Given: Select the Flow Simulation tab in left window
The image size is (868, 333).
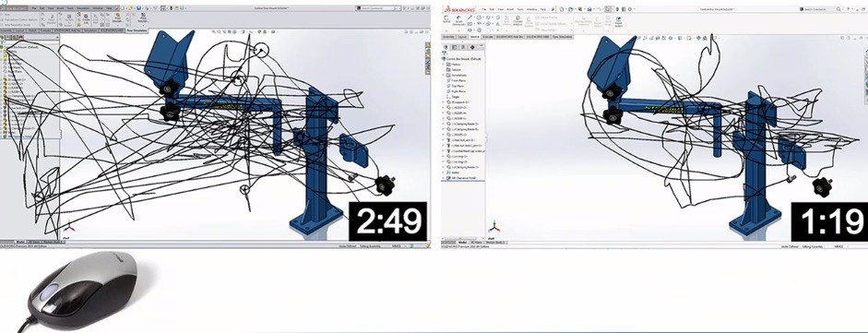Looking at the screenshot, I should pos(137,30).
